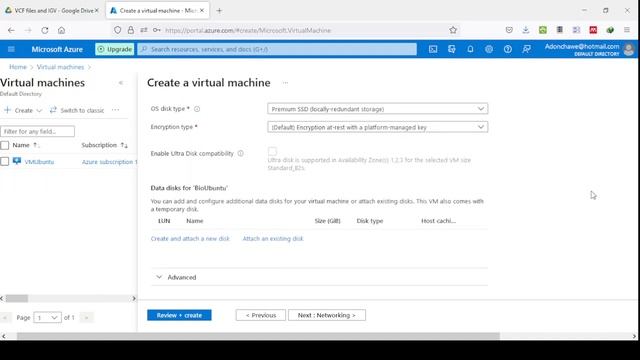Go to Virtual machines breadcrumb
Screen dimensions: 640x360
tap(60, 67)
